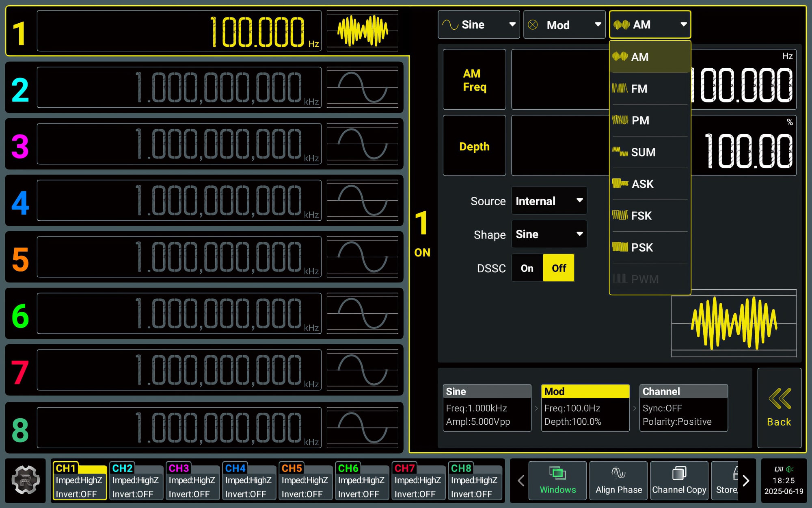Select the CH8 channel tab
The image size is (812, 508).
pyautogui.click(x=475, y=481)
